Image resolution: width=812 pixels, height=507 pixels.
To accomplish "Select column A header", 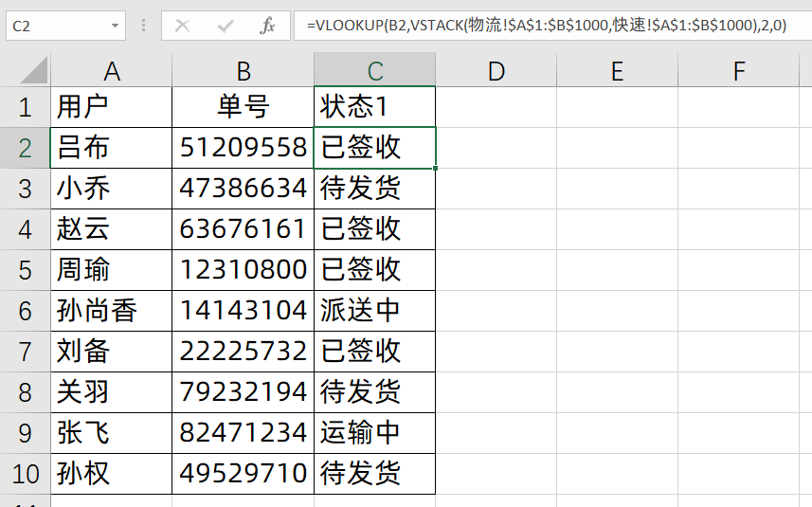I will tap(112, 70).
